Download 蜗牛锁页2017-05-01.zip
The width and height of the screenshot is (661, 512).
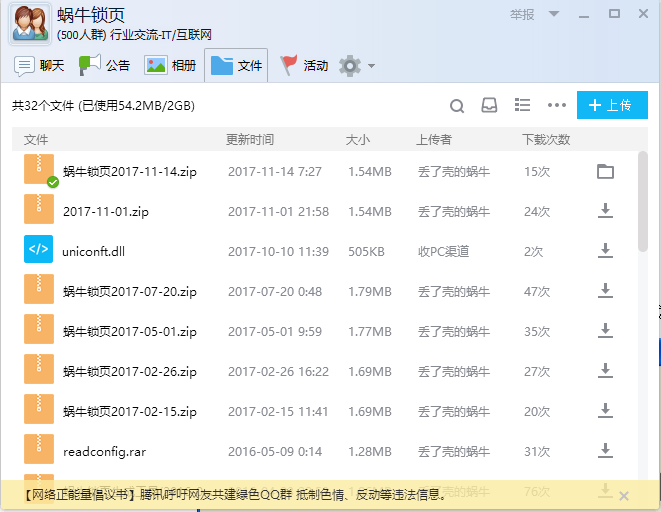coord(605,331)
